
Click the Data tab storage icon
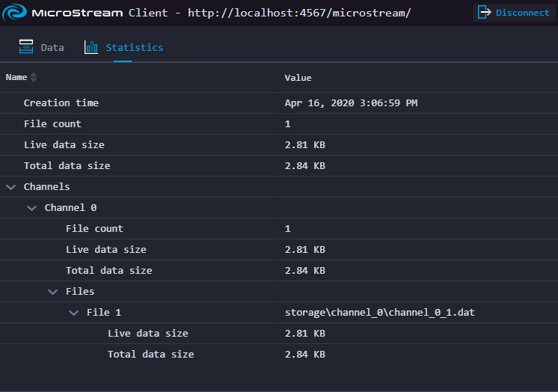tap(26, 46)
